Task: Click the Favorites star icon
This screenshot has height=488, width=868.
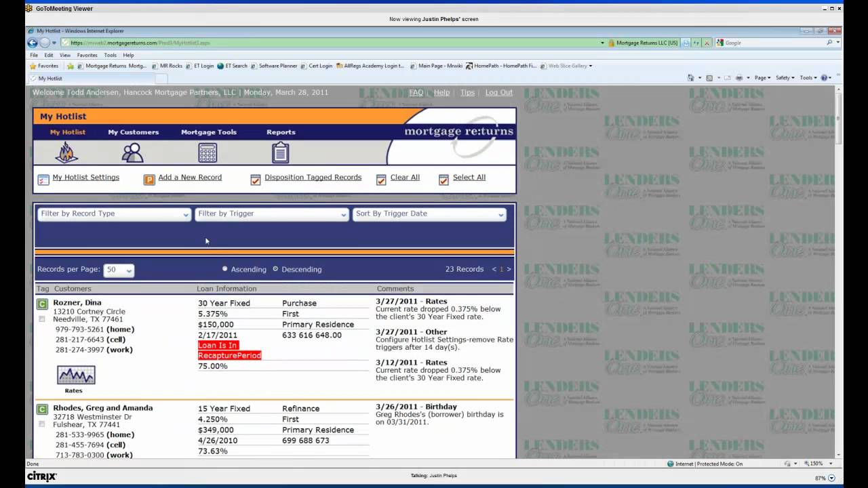Action: (x=33, y=66)
